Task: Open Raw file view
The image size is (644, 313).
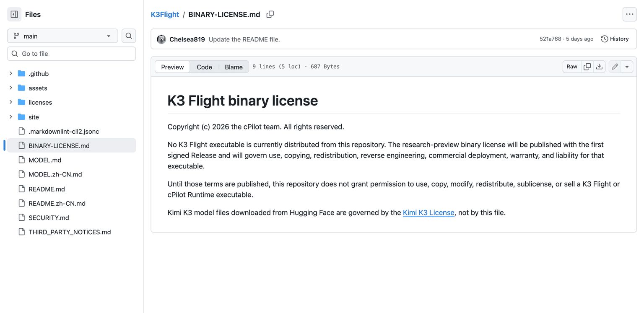Action: click(x=572, y=67)
